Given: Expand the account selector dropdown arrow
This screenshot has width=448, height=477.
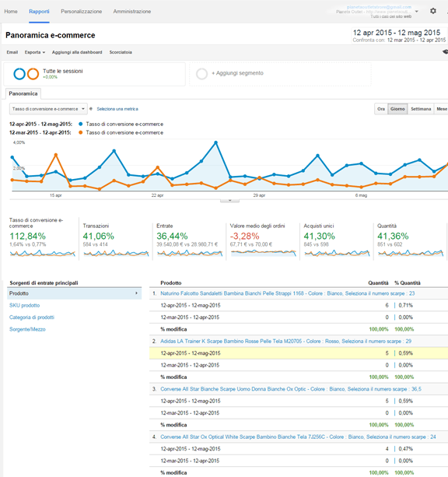Looking at the screenshot, I should coord(417,11).
